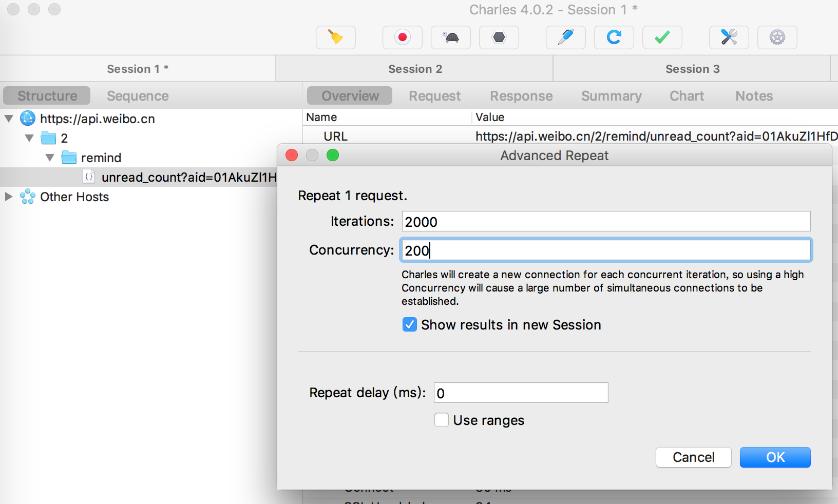Image resolution: width=838 pixels, height=504 pixels.
Task: Select the Sequence view tab
Action: coord(138,96)
